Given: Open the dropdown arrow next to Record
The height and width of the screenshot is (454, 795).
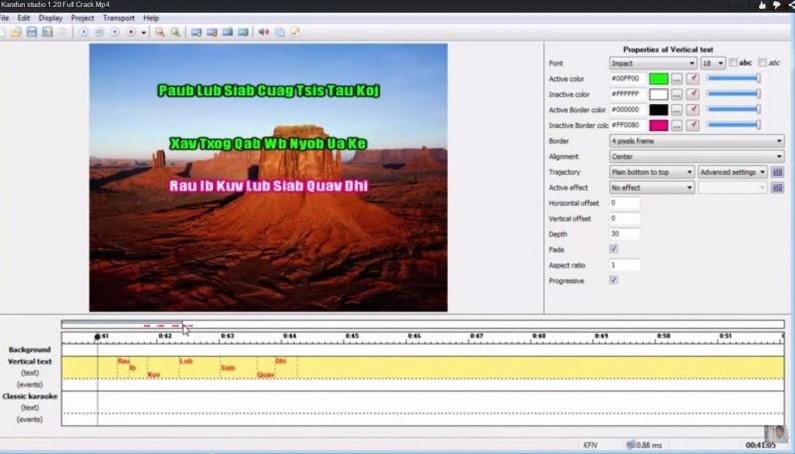Looking at the screenshot, I should coord(144,33).
